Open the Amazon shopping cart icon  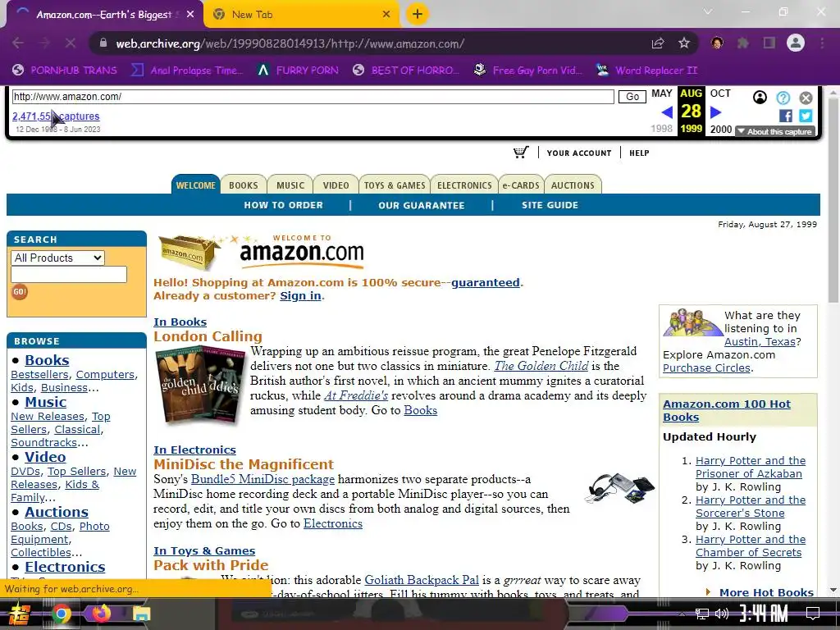[x=521, y=153]
